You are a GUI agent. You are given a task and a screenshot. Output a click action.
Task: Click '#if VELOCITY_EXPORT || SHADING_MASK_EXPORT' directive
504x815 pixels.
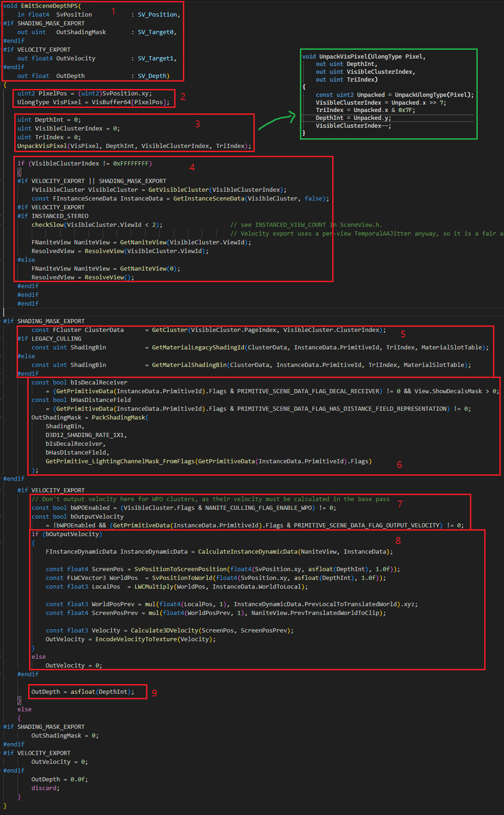click(92, 181)
